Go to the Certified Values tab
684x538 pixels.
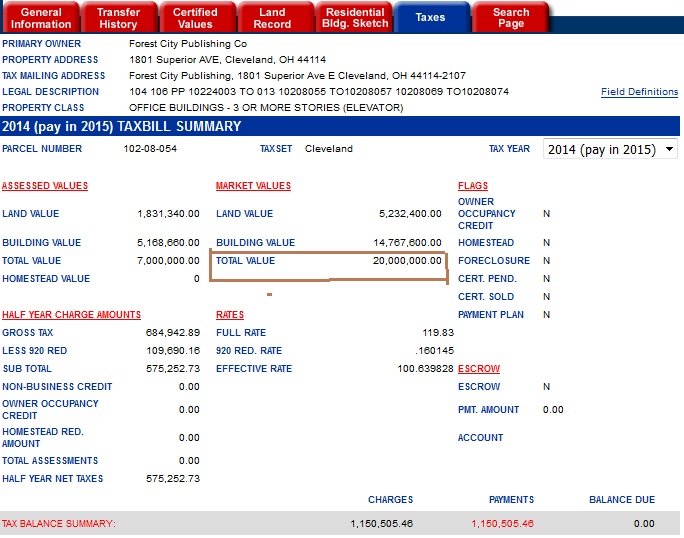[x=195, y=17]
